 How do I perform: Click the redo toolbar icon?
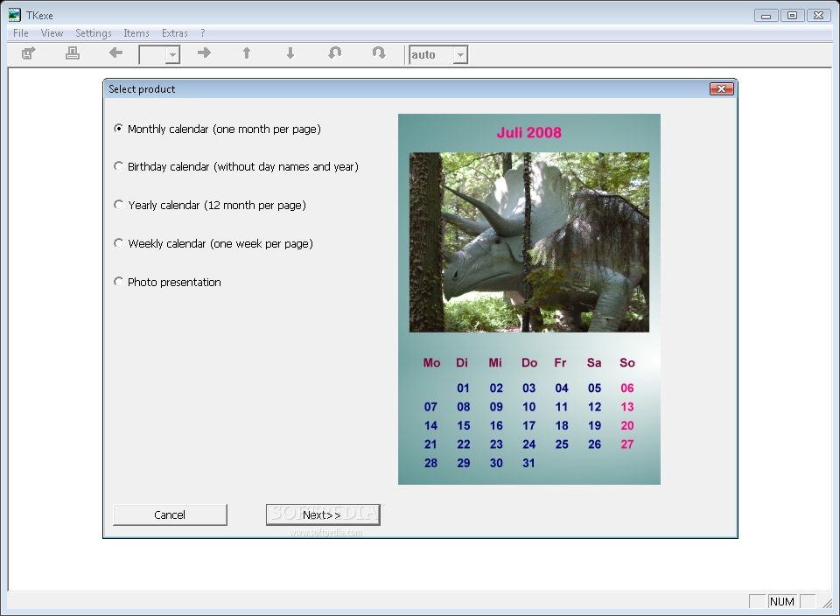click(379, 52)
